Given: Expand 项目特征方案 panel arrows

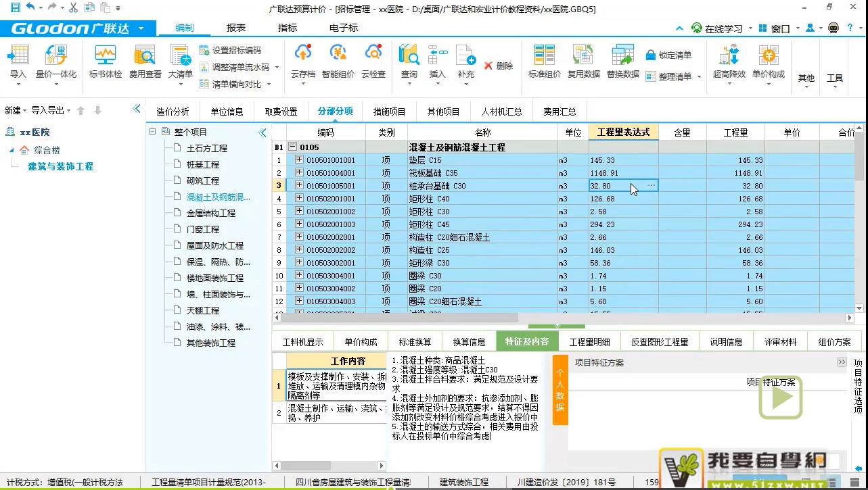Looking at the screenshot, I should [842, 362].
